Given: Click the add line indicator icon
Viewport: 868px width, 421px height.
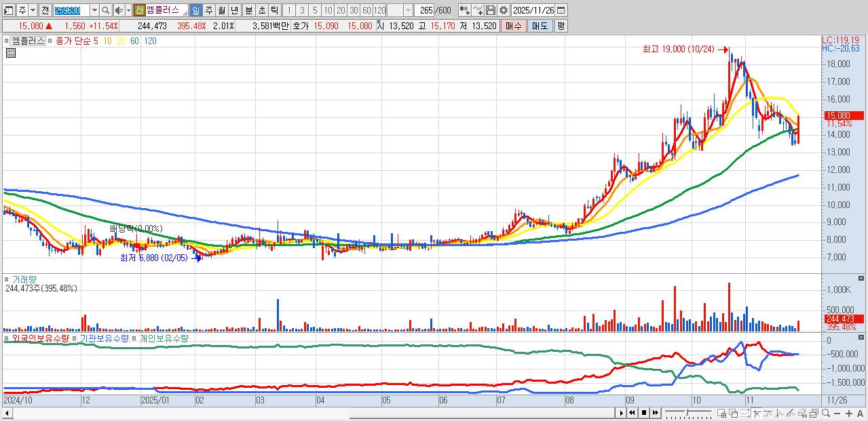Looking at the screenshot, I should click(478, 10).
